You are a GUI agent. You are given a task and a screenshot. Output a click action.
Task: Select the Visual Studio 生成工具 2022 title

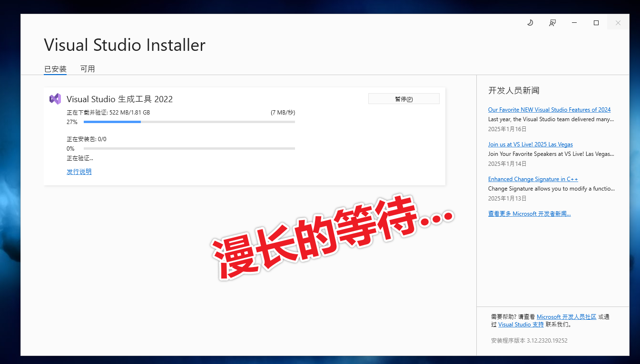click(x=119, y=99)
